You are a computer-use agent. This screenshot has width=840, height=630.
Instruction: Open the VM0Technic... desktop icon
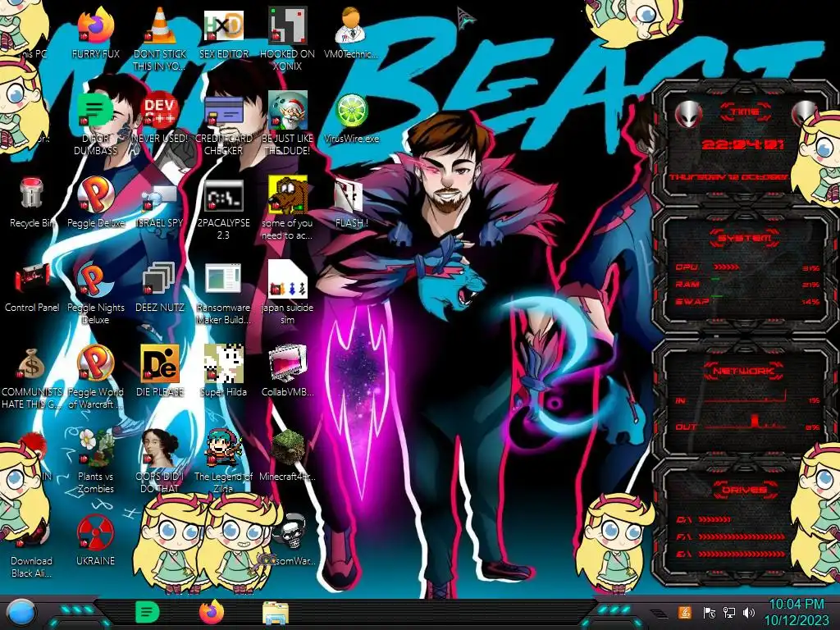[x=351, y=27]
